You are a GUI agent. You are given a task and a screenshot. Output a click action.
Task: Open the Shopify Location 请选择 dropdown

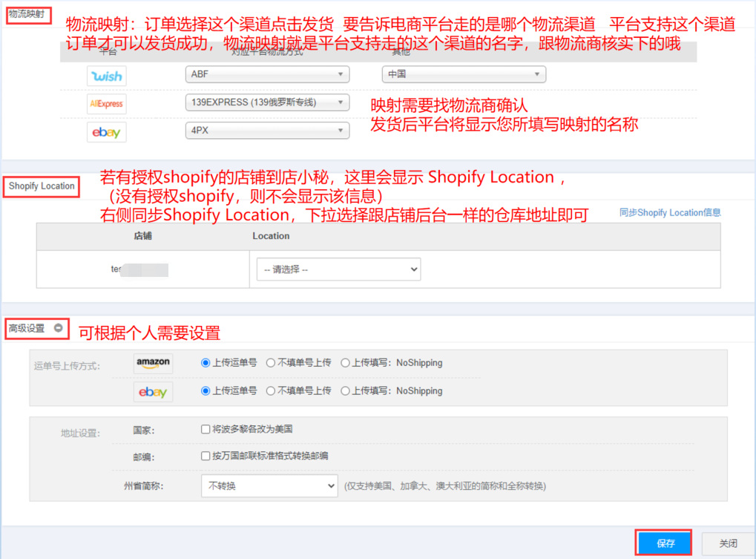click(338, 269)
